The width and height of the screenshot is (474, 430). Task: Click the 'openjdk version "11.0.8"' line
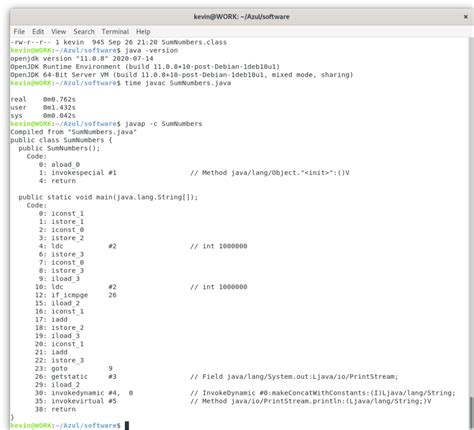[82, 59]
